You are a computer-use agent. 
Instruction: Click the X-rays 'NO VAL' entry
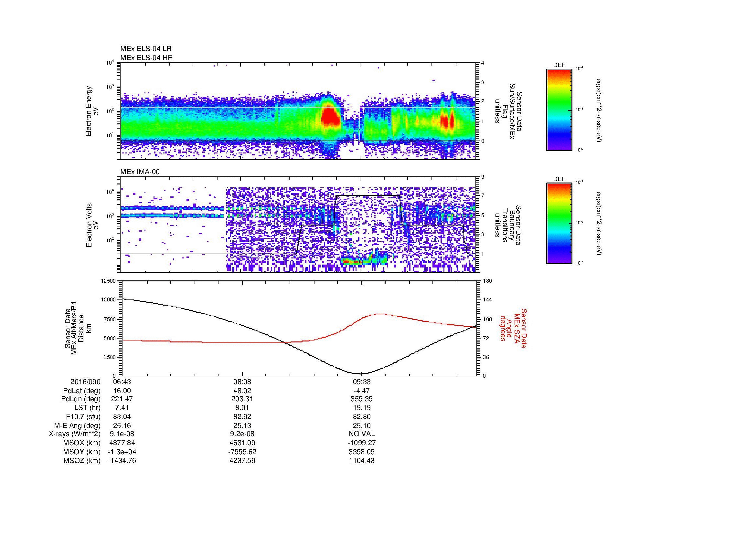[x=362, y=434]
